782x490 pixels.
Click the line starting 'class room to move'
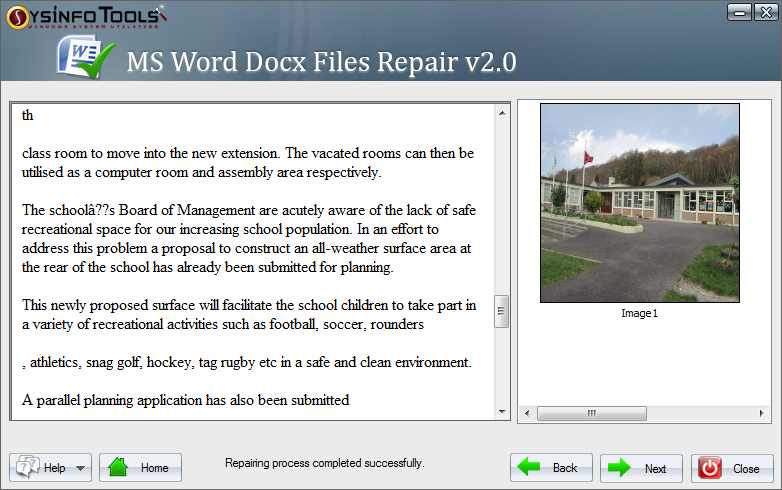(248, 153)
